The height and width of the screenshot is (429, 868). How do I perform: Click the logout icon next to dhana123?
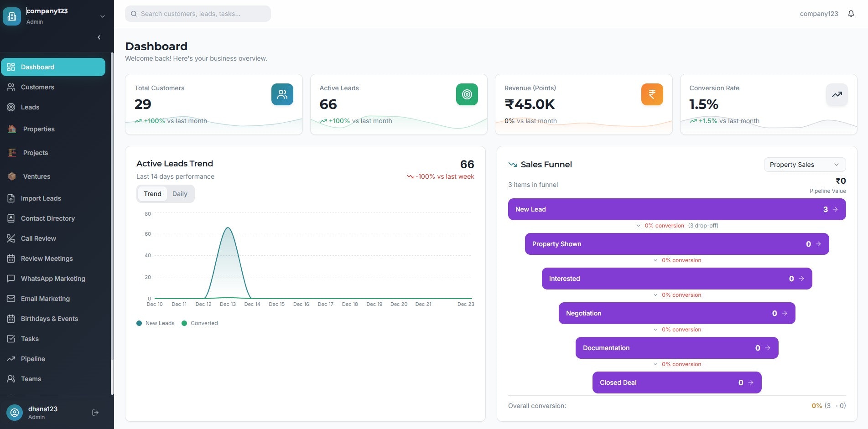pos(95,412)
